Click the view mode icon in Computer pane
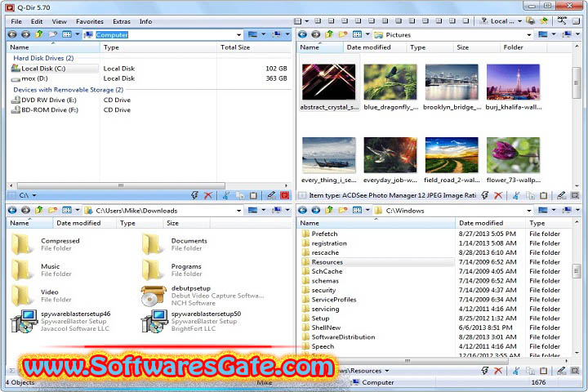 tap(67, 34)
